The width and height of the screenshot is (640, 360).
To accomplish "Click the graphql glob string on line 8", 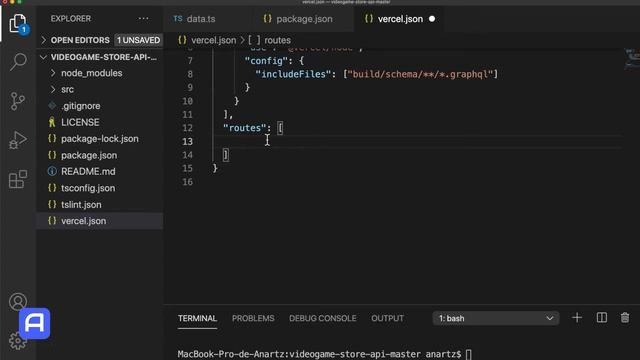I will [x=420, y=74].
